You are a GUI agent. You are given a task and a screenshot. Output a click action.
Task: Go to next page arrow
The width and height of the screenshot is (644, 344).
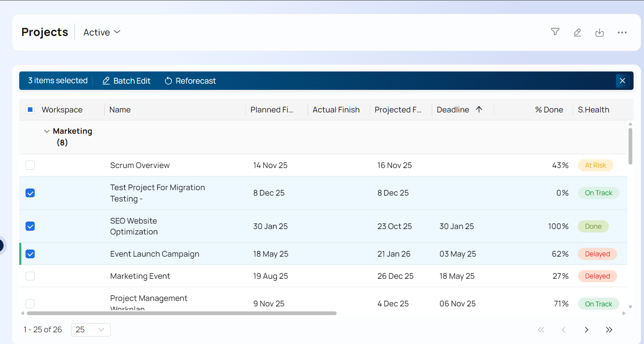pos(586,330)
